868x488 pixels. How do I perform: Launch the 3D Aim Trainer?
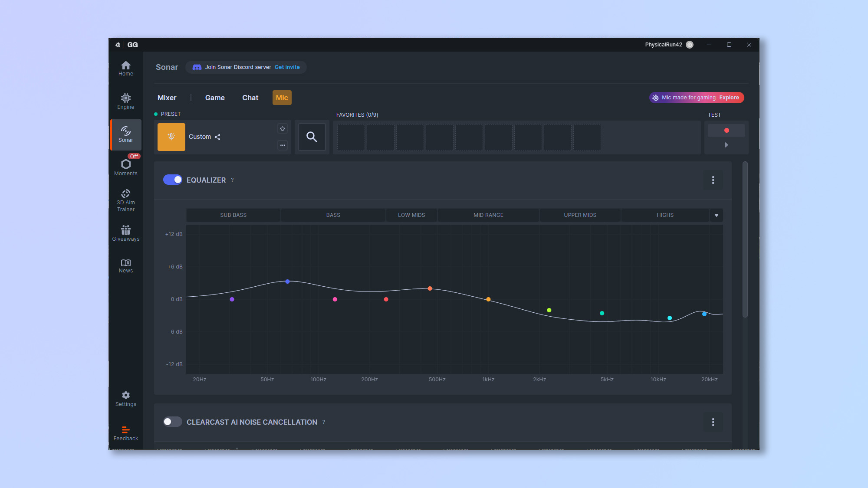(125, 200)
